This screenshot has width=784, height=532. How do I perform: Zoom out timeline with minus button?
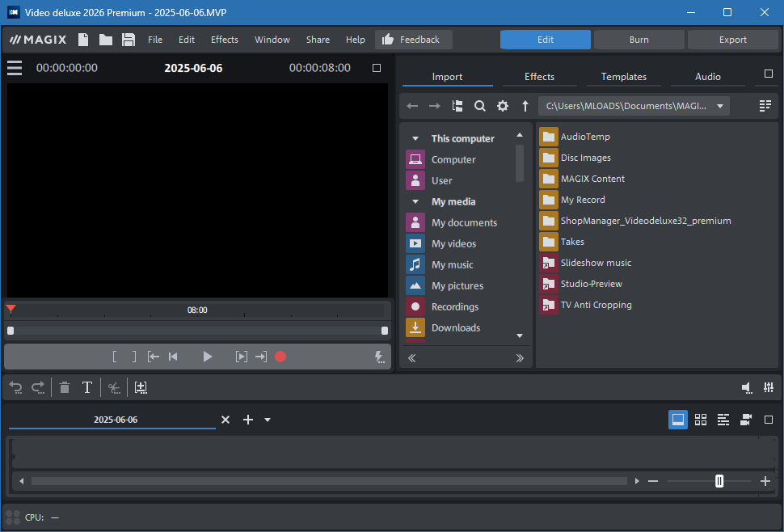tap(653, 481)
